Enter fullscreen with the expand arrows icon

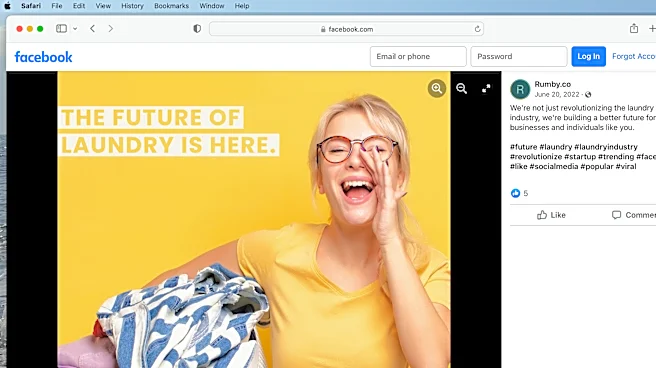486,88
